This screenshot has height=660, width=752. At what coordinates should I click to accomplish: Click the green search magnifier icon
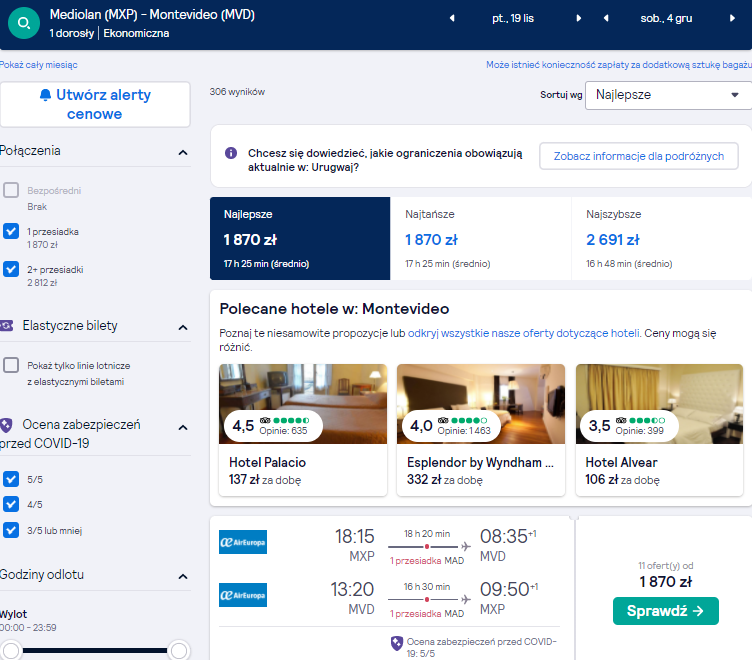pos(24,23)
